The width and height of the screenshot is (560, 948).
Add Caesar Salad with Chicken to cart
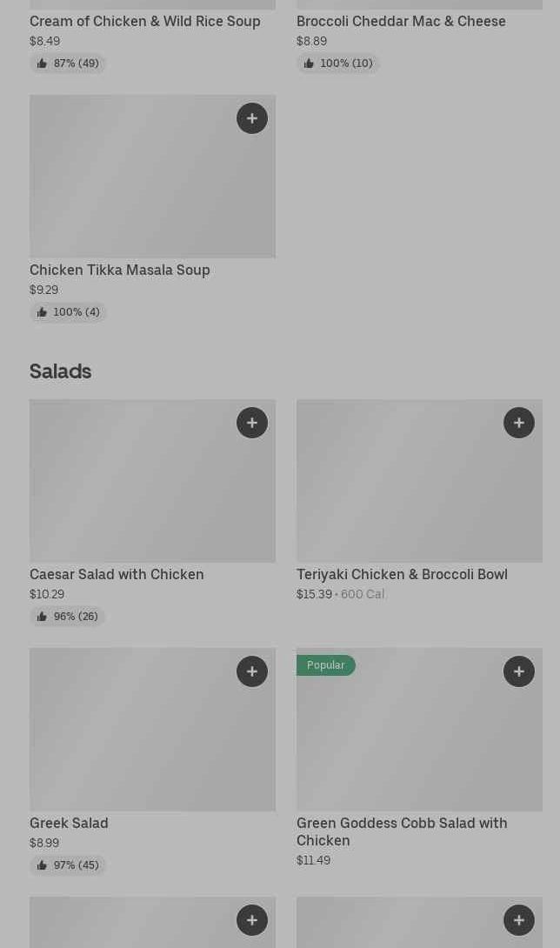(252, 423)
